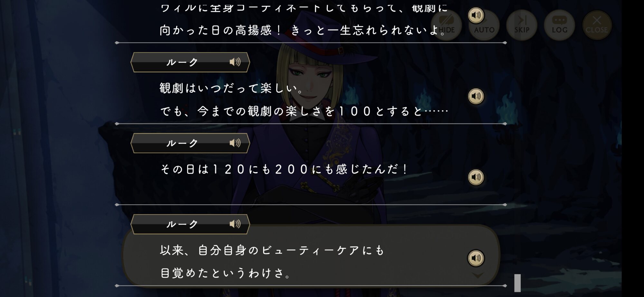Toggle AUTO play mode

[484, 25]
